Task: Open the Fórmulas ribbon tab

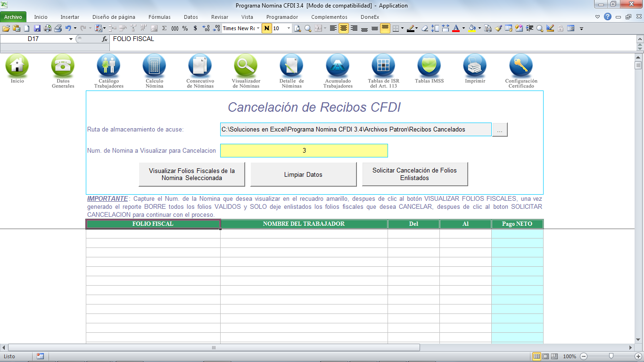Action: 159,17
